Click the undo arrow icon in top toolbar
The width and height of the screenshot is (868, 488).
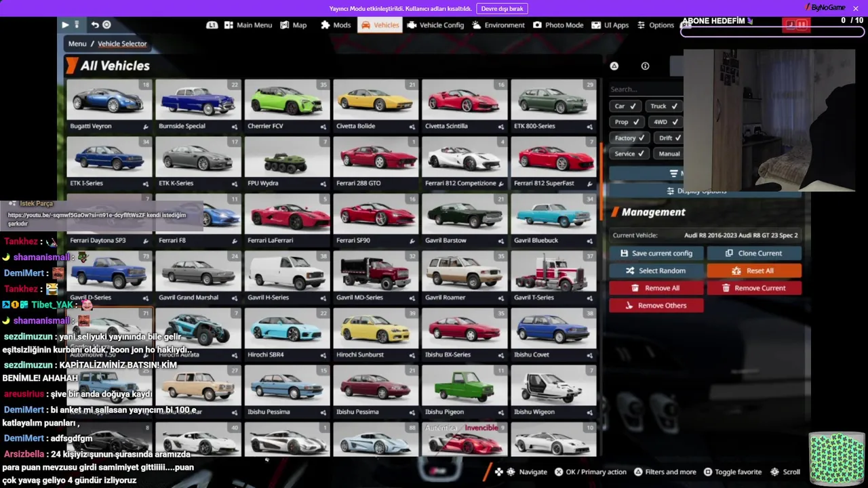tap(95, 25)
